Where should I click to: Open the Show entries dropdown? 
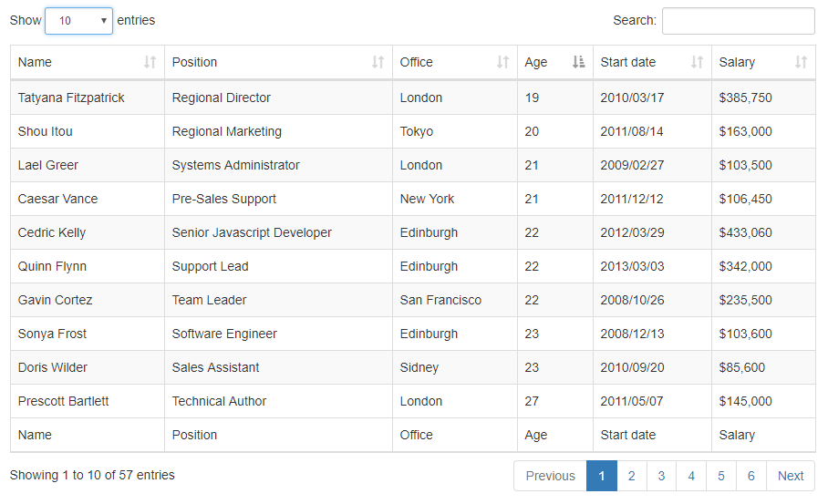click(x=78, y=21)
